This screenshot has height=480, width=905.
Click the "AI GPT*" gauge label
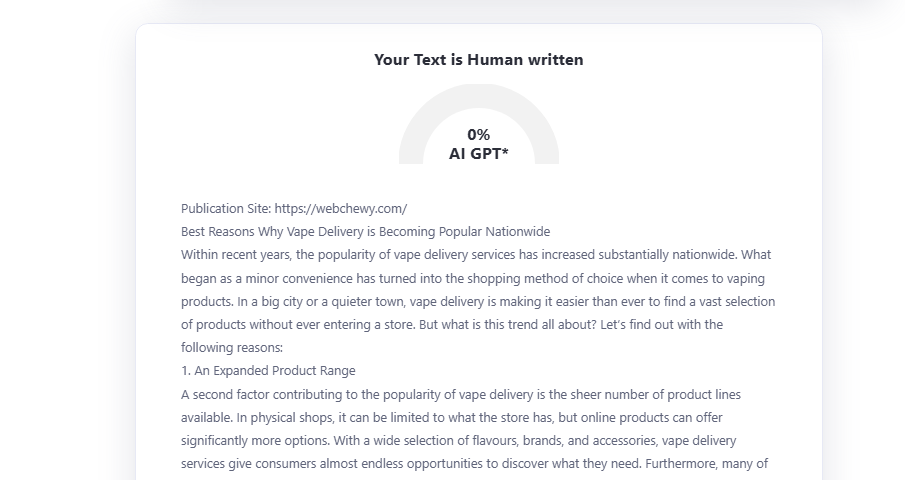click(478, 154)
